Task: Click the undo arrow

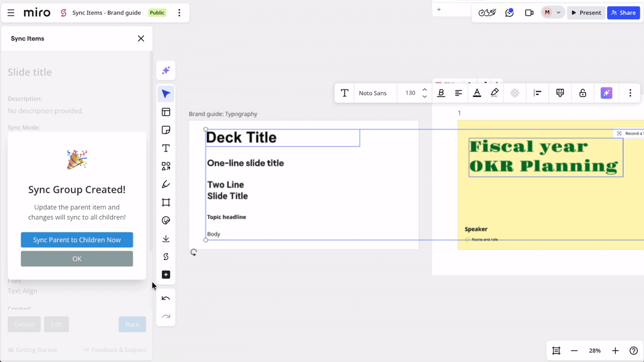Action: pyautogui.click(x=166, y=298)
